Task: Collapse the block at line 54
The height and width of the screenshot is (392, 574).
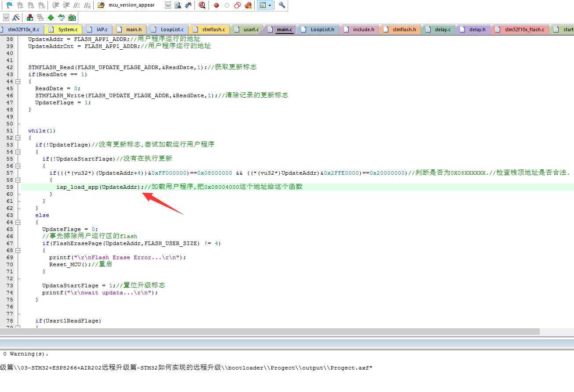Action: (18, 152)
